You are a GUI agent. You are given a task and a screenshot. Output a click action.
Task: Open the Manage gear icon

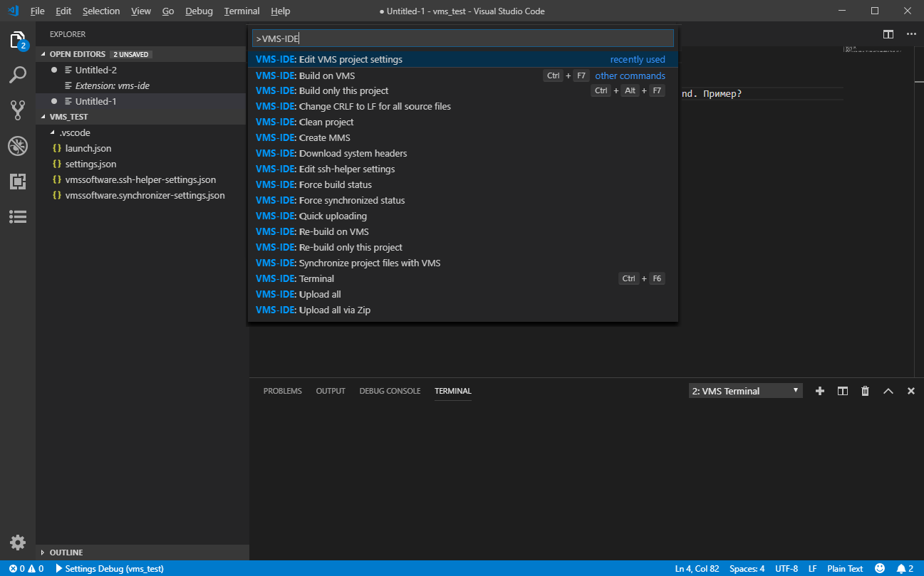pyautogui.click(x=18, y=542)
